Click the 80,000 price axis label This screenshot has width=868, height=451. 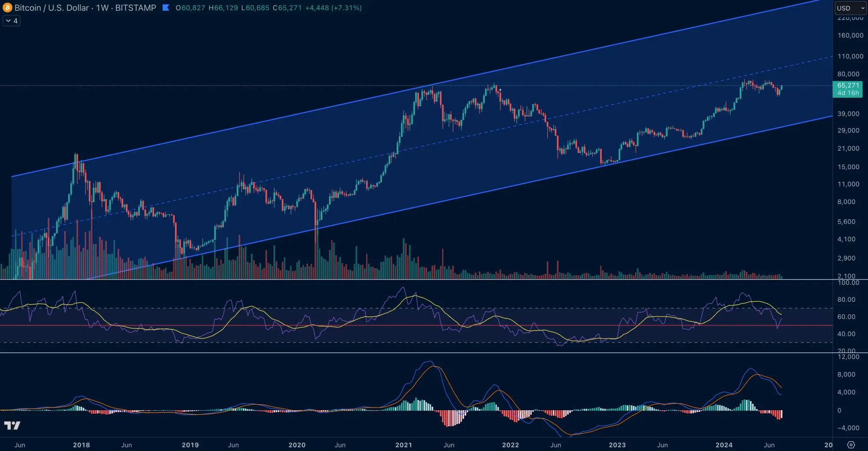(848, 74)
